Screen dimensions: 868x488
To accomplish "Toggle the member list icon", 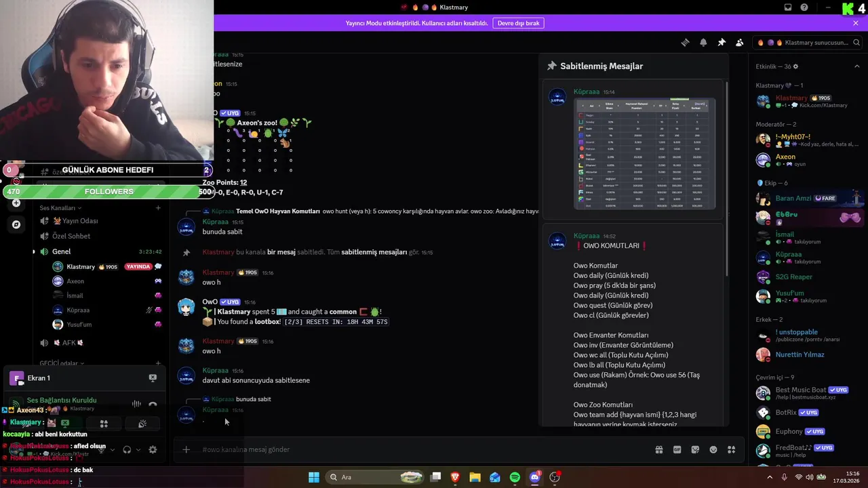I will tap(740, 42).
